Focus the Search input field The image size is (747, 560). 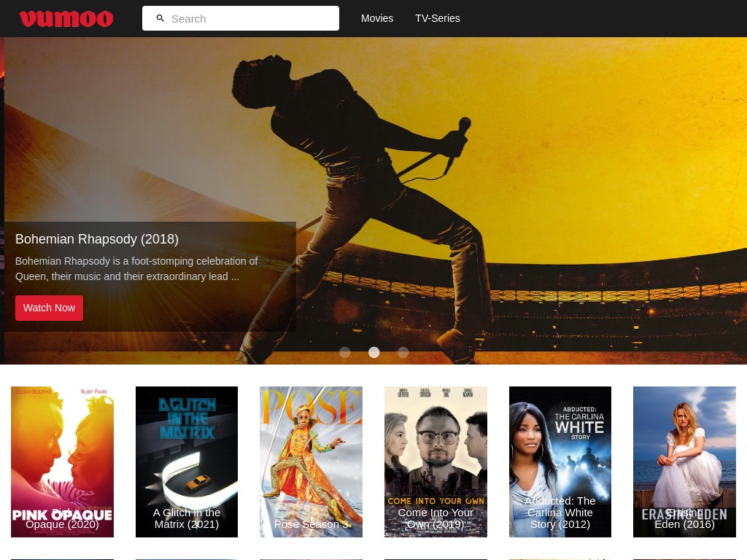click(x=241, y=18)
